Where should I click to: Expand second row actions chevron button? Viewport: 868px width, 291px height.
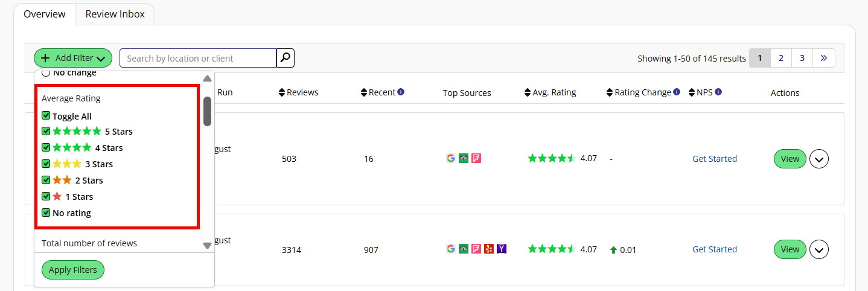819,249
